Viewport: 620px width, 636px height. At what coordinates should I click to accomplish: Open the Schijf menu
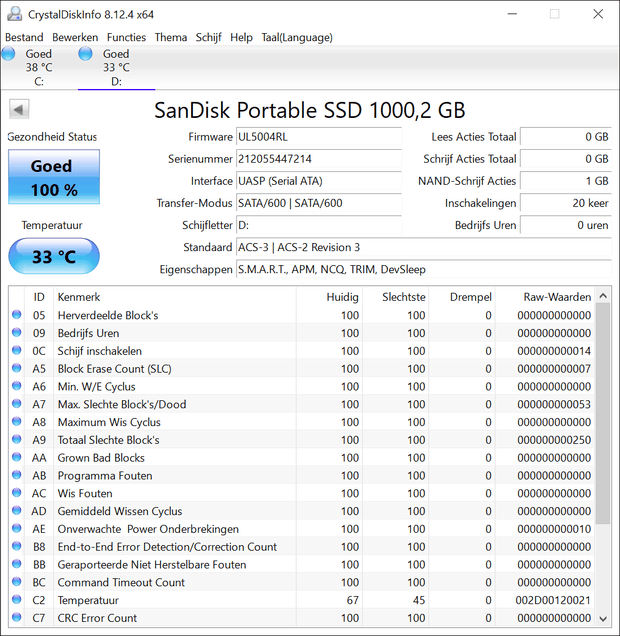coord(208,37)
